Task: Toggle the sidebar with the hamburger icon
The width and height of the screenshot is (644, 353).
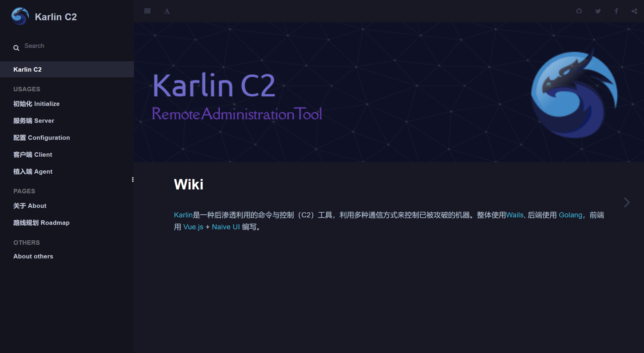Action: (x=147, y=11)
